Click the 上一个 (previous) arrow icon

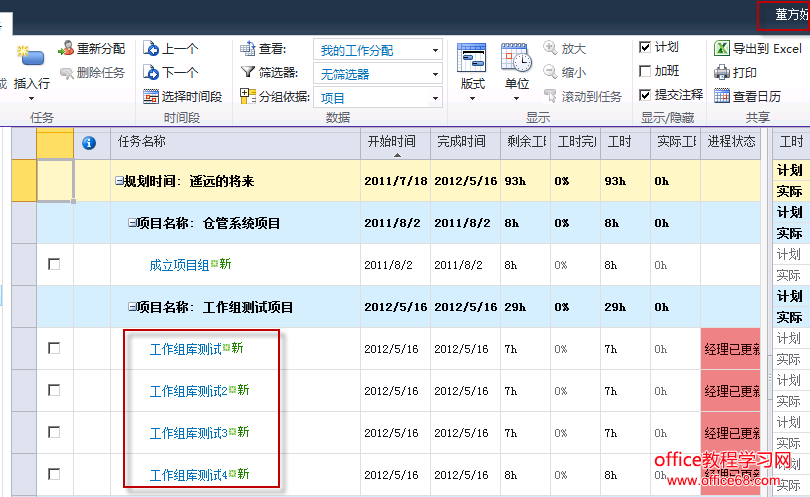click(x=151, y=48)
